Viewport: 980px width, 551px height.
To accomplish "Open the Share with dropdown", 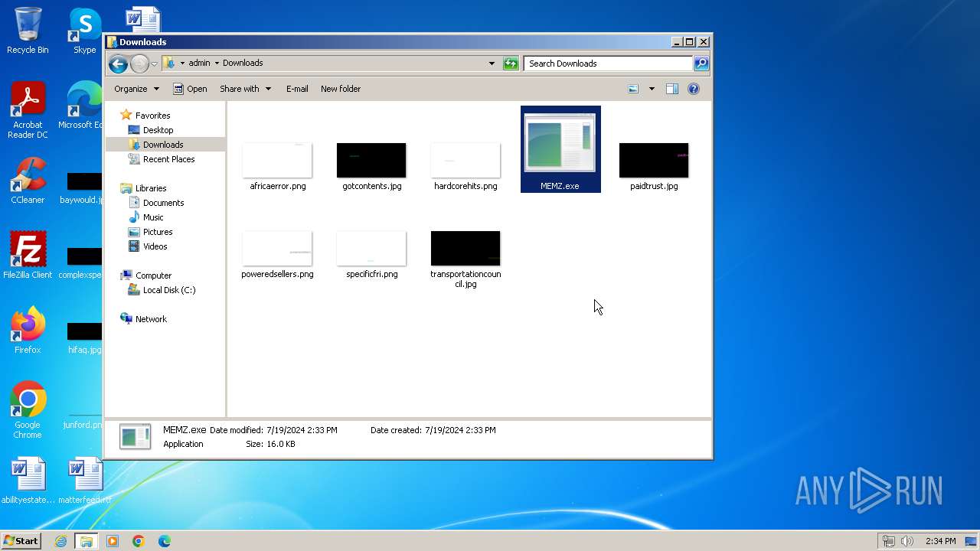I will click(x=245, y=89).
